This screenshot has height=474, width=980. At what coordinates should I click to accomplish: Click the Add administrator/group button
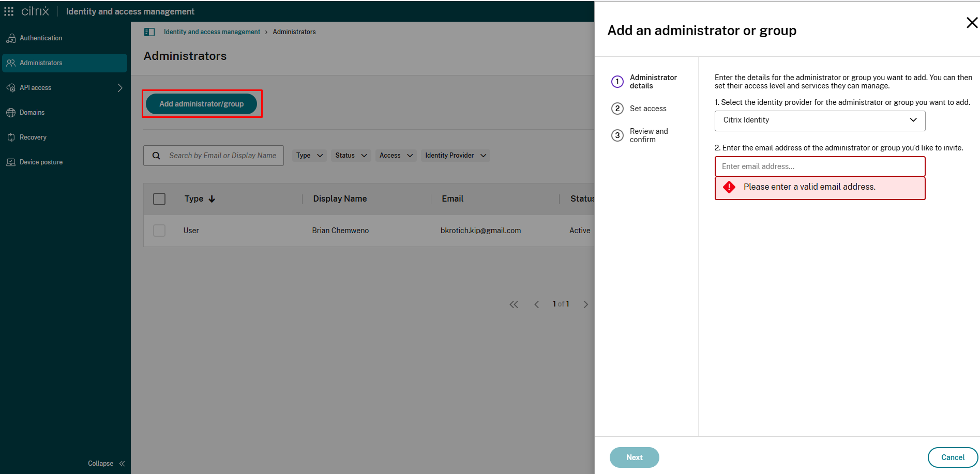(x=201, y=103)
